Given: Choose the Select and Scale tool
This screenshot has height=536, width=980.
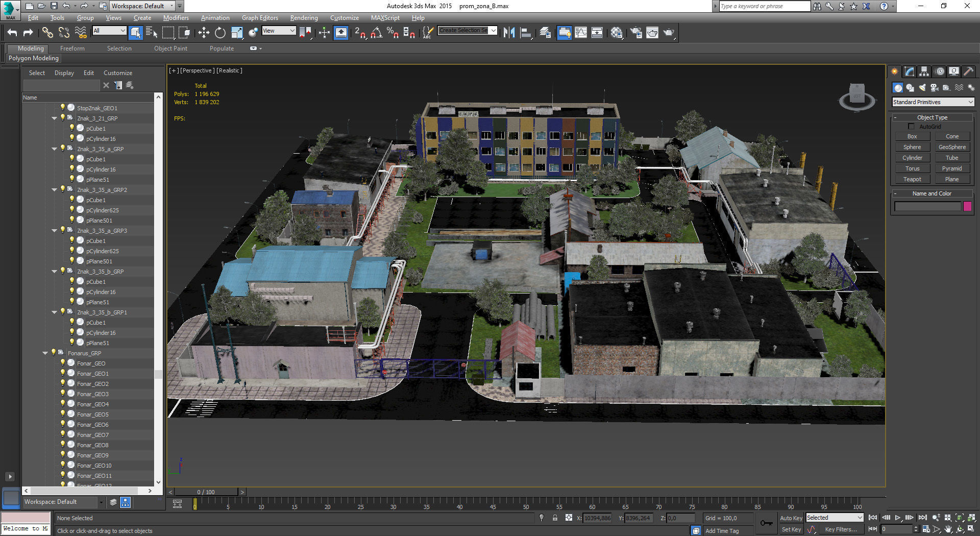Looking at the screenshot, I should [x=237, y=33].
